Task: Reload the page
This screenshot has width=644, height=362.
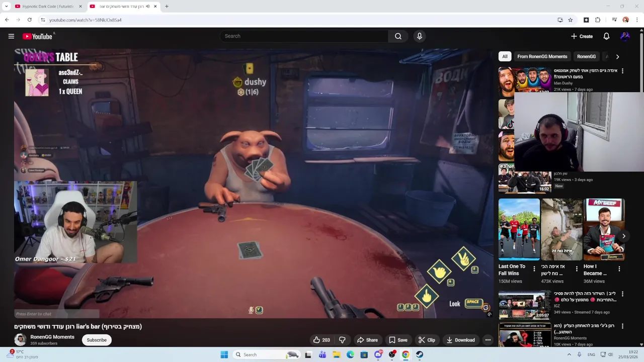Action: coord(29,20)
